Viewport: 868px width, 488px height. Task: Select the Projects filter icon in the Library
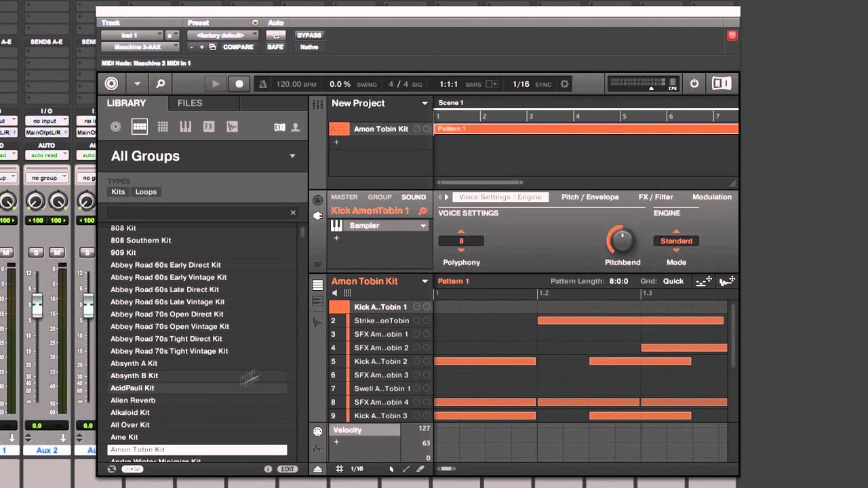(x=116, y=127)
